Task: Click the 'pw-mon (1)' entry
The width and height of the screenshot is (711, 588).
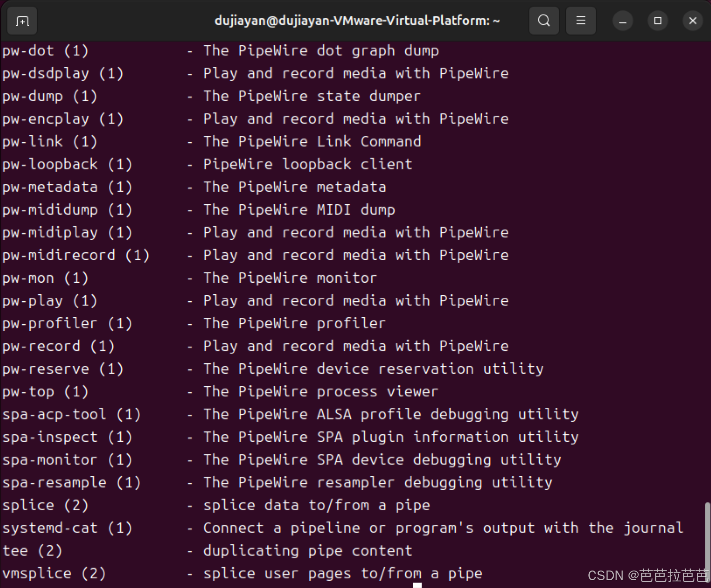Action: pyautogui.click(x=45, y=278)
